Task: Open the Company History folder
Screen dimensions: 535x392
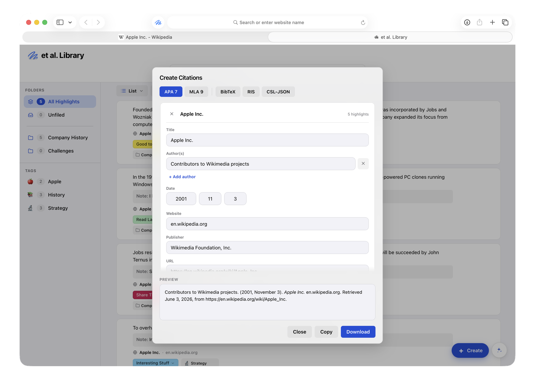Action: tap(60, 137)
